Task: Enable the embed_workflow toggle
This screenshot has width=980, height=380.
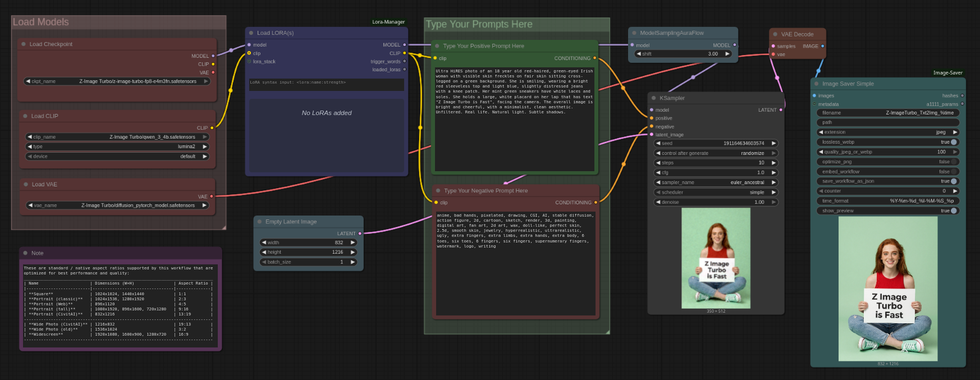Action: click(x=953, y=172)
